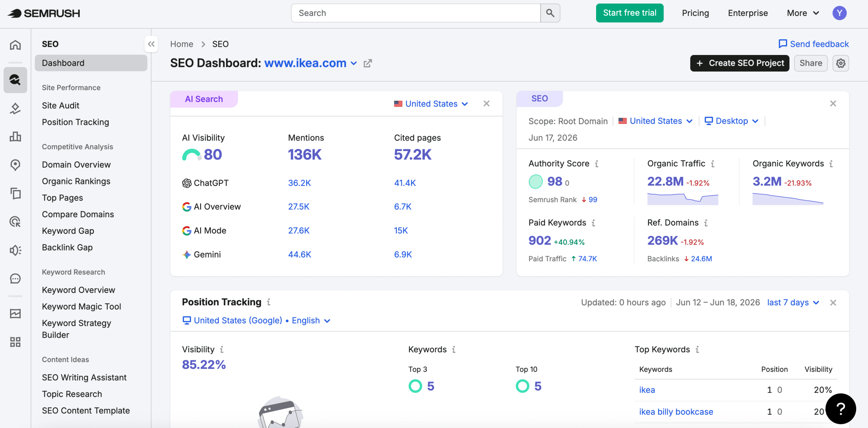Open Position Tracking in sidebar
This screenshot has height=428, width=868.
(x=75, y=122)
